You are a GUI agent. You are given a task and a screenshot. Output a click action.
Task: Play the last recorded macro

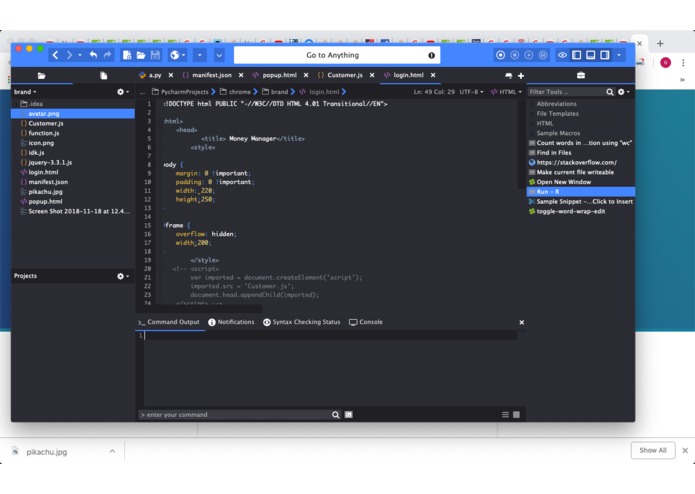529,55
